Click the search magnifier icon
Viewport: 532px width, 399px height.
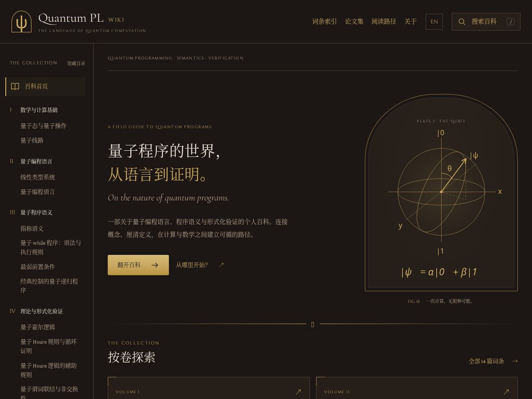(462, 22)
